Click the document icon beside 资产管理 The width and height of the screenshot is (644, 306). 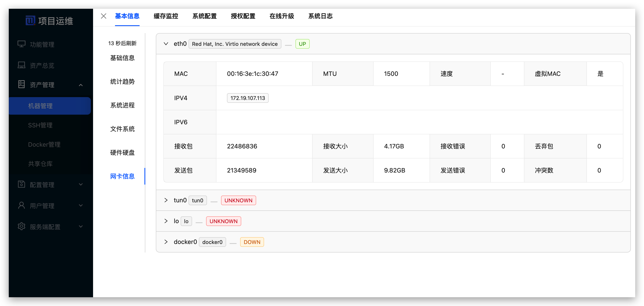tap(22, 84)
